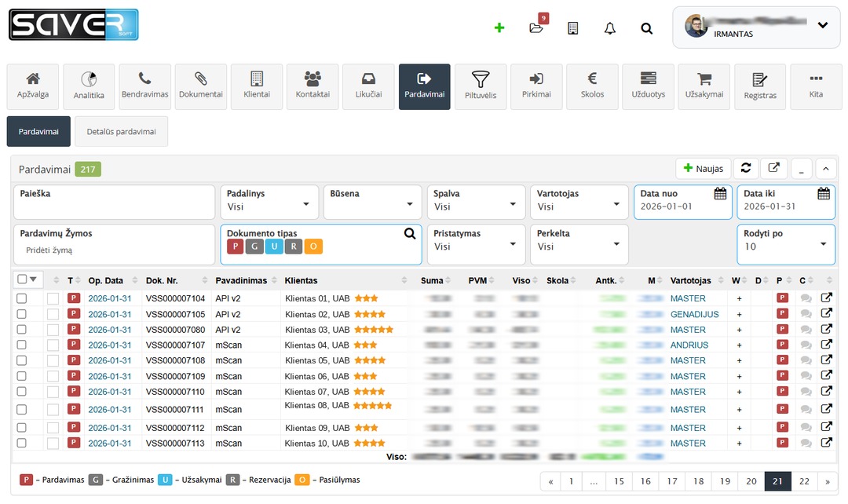848x504 pixels.
Task: Open the Klientai menu
Action: click(257, 86)
